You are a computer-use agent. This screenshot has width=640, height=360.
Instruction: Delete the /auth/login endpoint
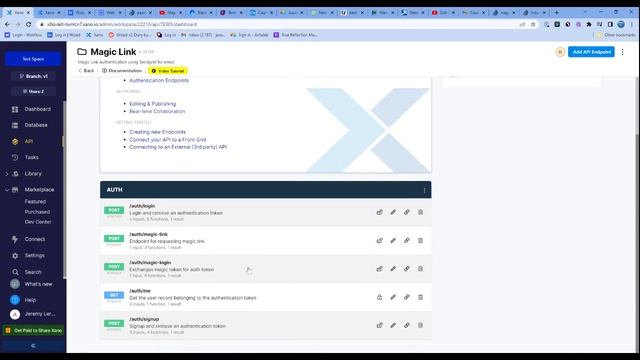click(x=420, y=212)
